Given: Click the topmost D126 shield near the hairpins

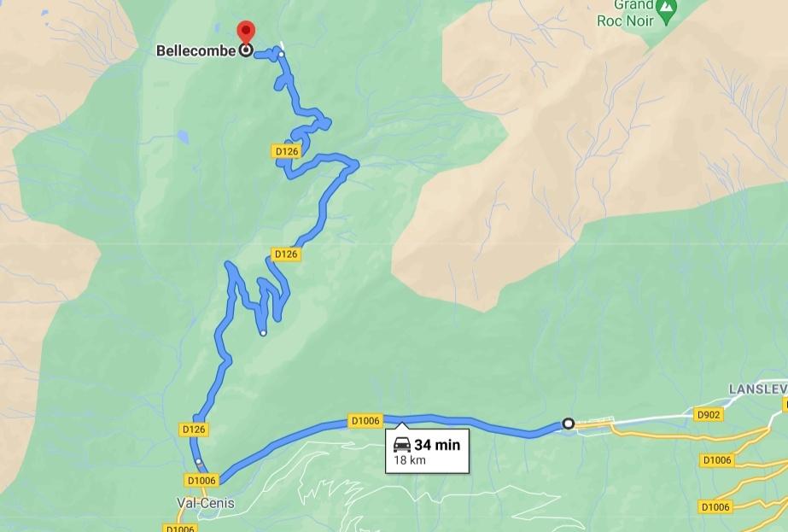Looking at the screenshot, I should 287,151.
